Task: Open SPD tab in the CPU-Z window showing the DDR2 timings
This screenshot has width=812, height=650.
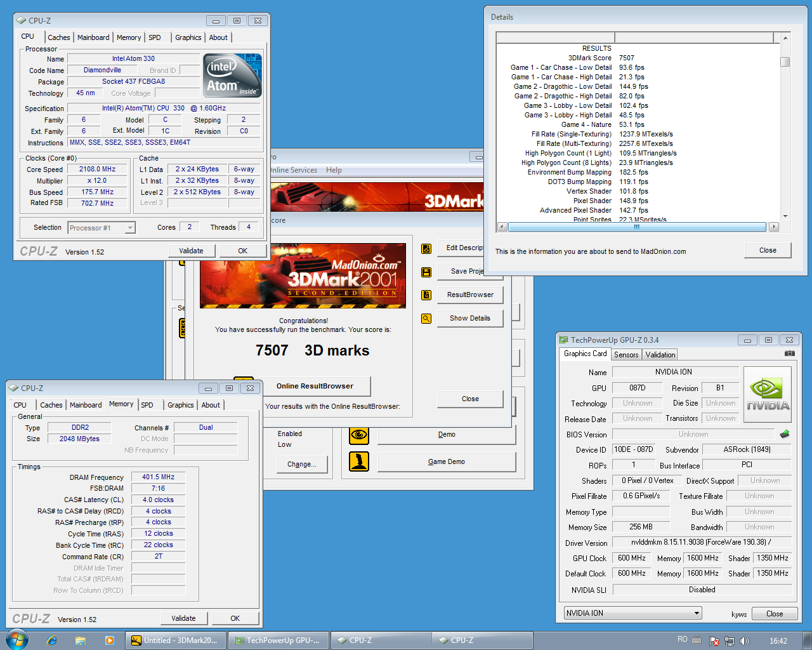Action: point(147,405)
